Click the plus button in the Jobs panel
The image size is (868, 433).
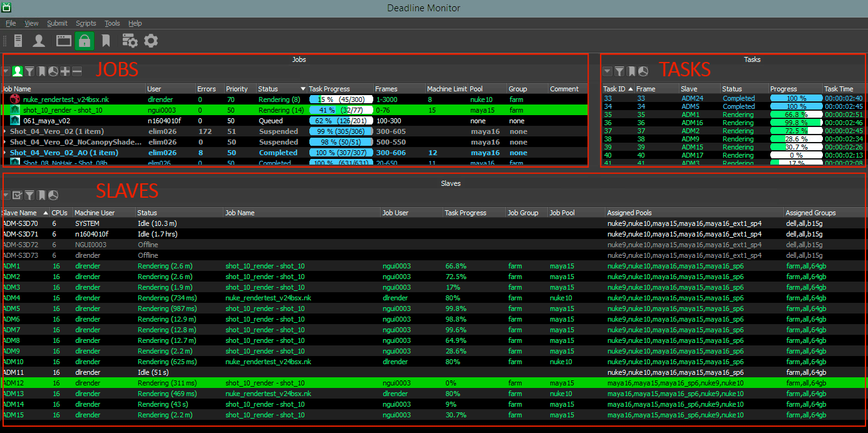click(x=65, y=71)
